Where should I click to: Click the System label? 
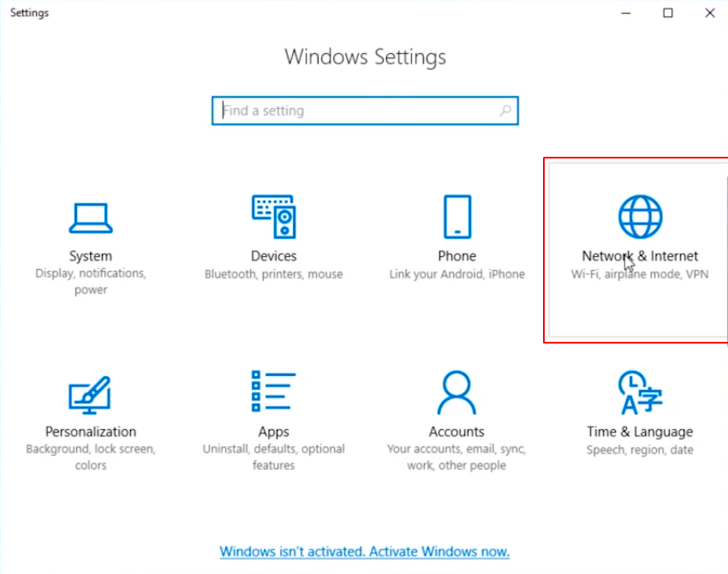coord(91,256)
